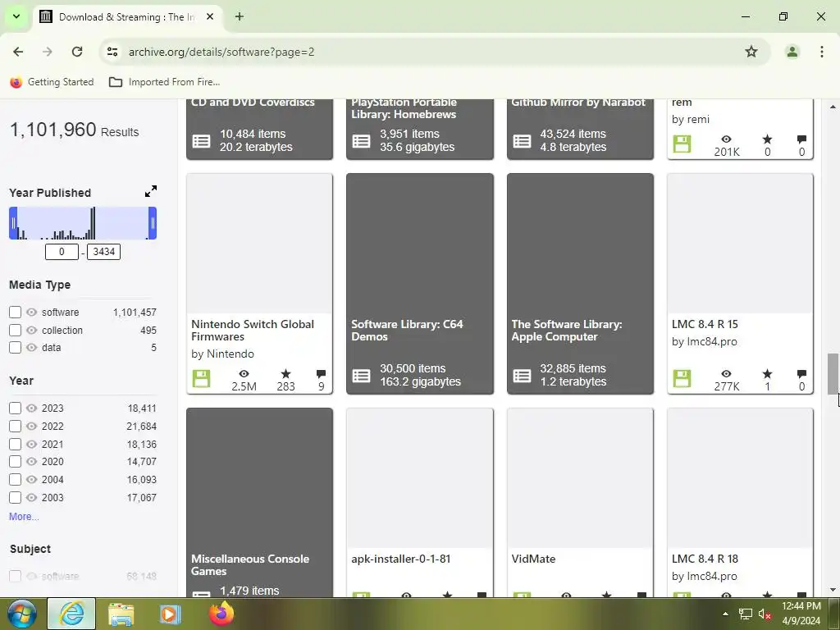Click the views eye icon on LMC 8.4 R 15
This screenshot has height=630, width=840.
pos(726,373)
